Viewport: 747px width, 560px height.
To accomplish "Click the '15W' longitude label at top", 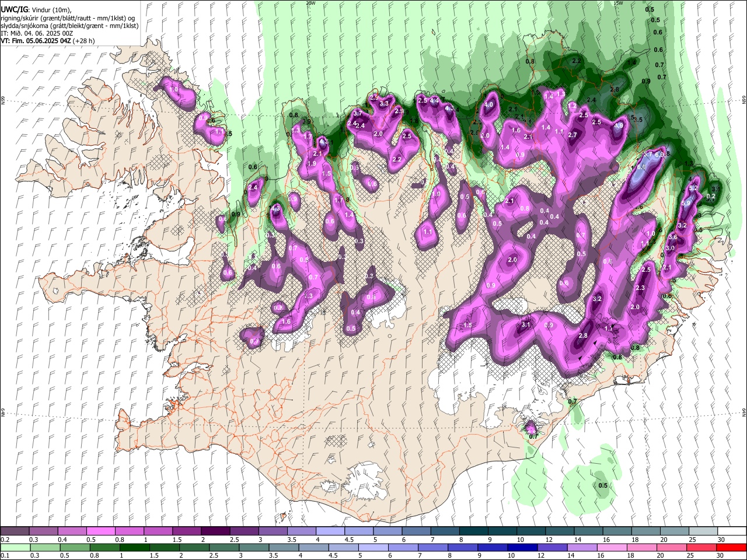I will point(618,3).
